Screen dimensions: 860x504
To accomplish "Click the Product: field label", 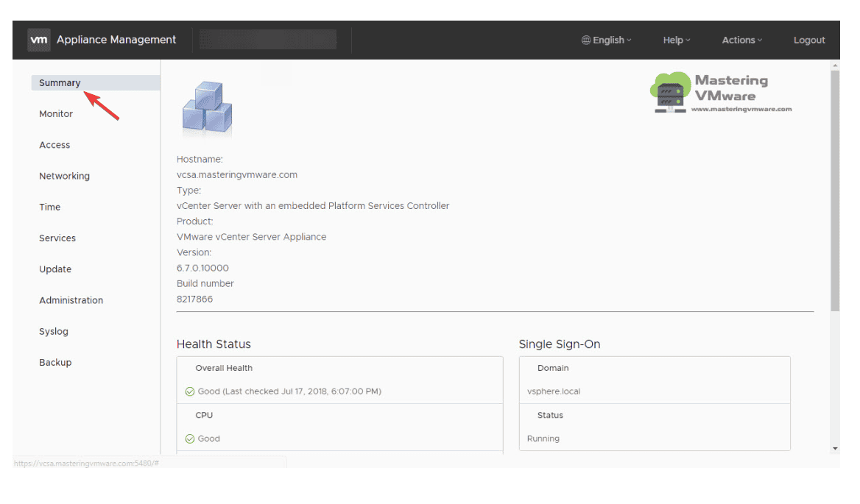I will [x=194, y=221].
